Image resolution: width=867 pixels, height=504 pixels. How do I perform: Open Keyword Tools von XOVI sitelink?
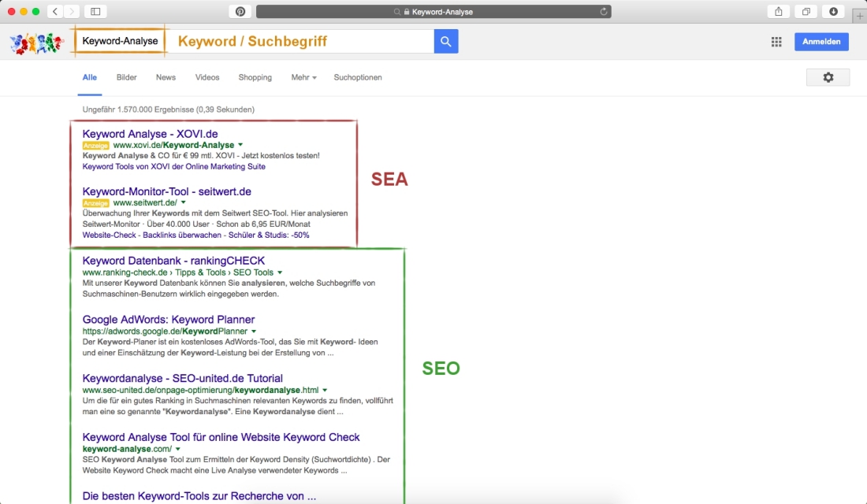pos(173,166)
